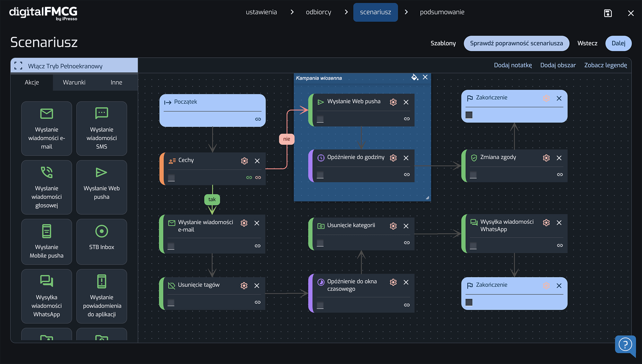Add Wysłanie wiadomości SMS action from palette
The width and height of the screenshot is (642, 364).
[x=101, y=129]
